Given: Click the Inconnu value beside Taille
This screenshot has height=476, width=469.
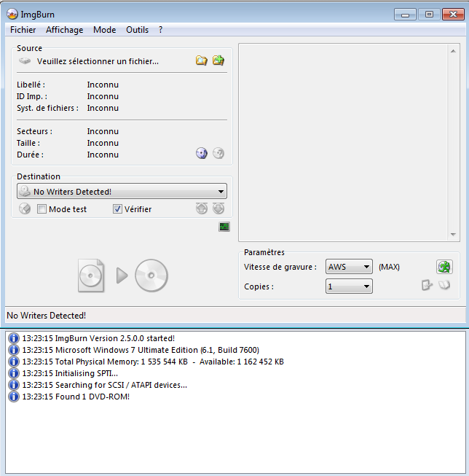Looking at the screenshot, I should pos(103,143).
